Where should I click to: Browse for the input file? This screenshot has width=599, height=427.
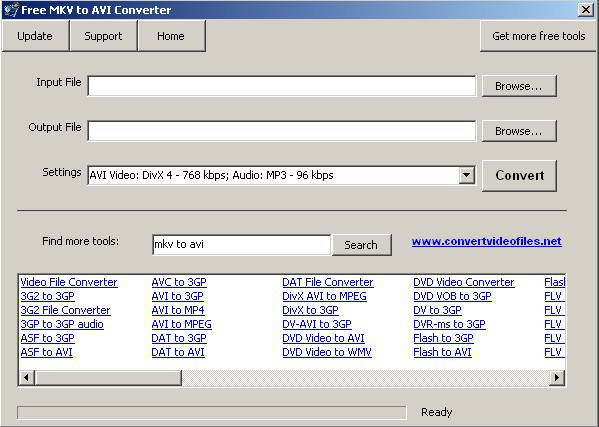[x=519, y=86]
